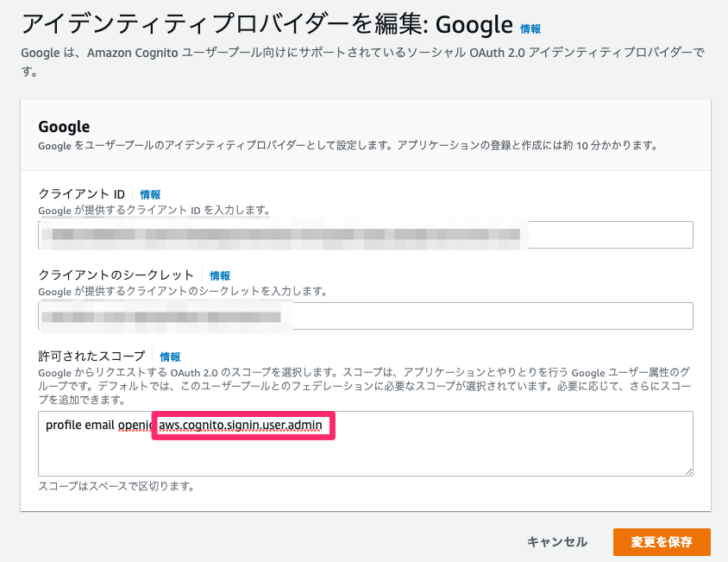Click the 許可されたスコープ field label
Screen dimensions: 728x562
(92, 356)
